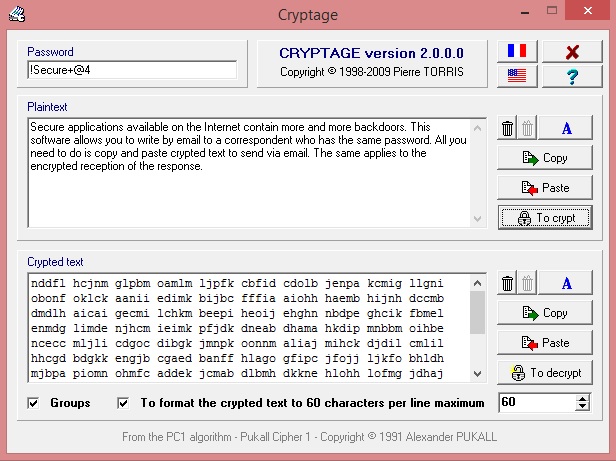
Task: Decrease the line length spinner value
Action: [x=583, y=407]
